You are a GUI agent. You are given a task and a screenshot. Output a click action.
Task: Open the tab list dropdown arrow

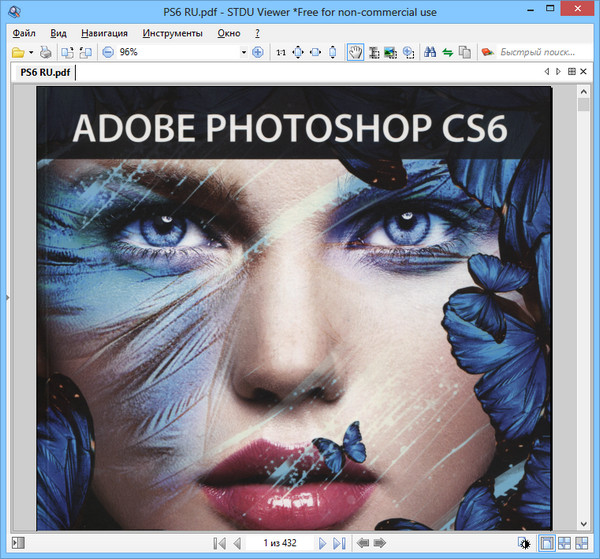click(x=571, y=72)
